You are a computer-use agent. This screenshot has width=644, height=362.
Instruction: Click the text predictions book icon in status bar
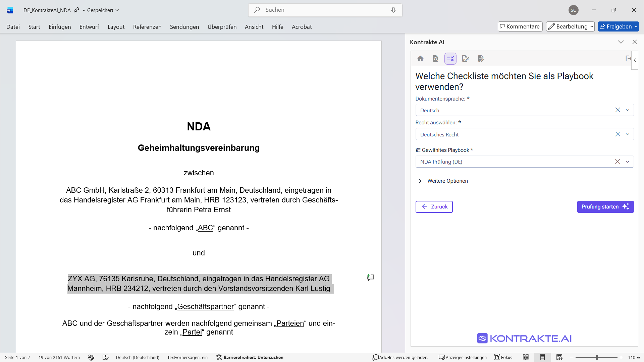tap(106, 357)
